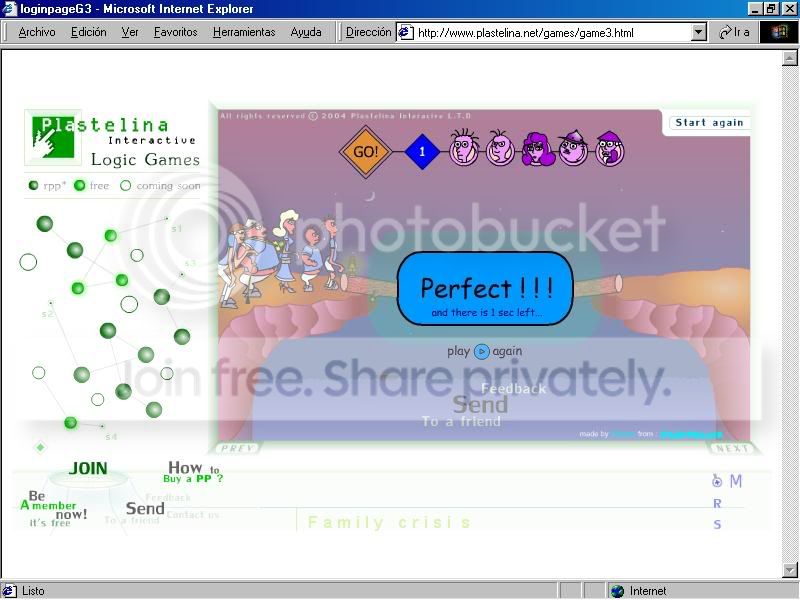Open the Feedback link in game panel
This screenshot has width=800, height=600.
[x=513, y=389]
